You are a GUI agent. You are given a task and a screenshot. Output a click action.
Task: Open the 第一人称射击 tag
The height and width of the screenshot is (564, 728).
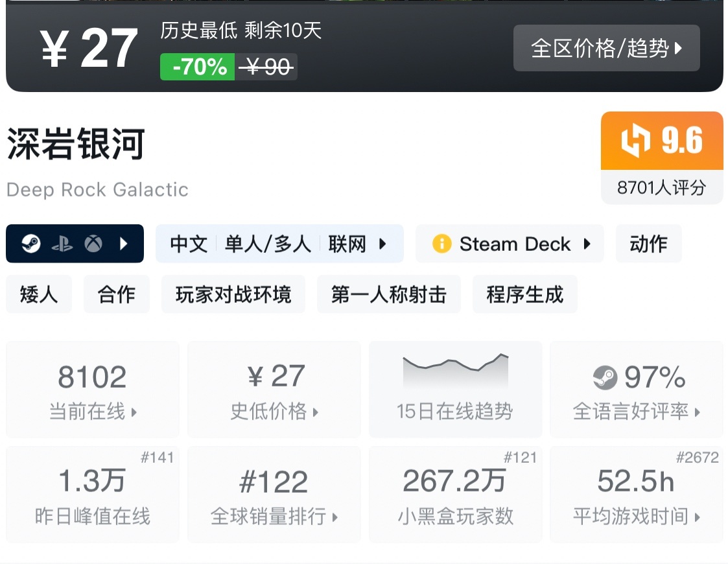click(x=389, y=294)
